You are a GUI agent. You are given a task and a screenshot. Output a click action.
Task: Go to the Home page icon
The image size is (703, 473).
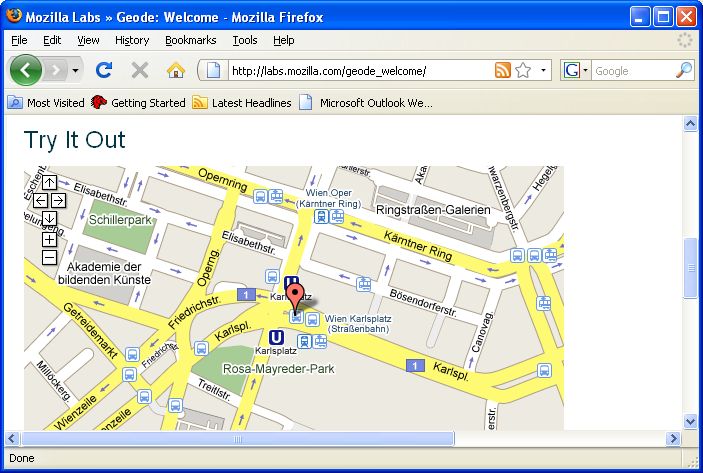point(176,70)
